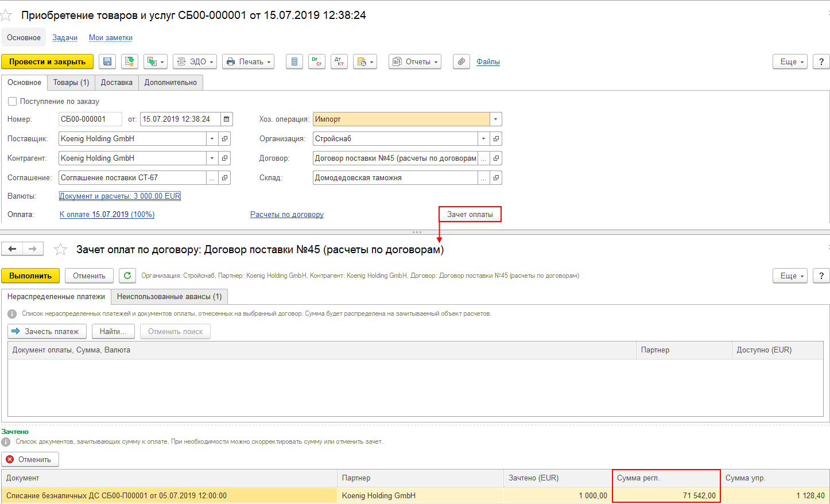Expand the Хоз. операция dropdown
This screenshot has width=830, height=504.
[x=496, y=119]
